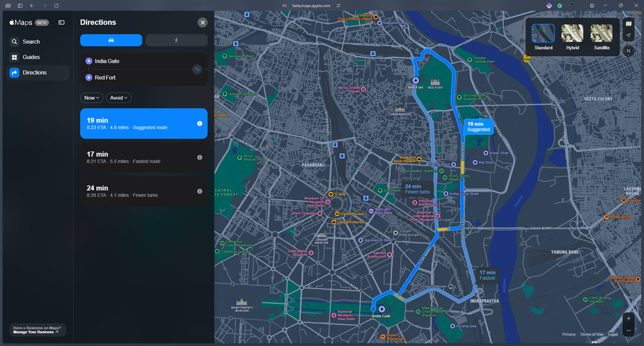Open Guides in the sidebar

pos(31,57)
